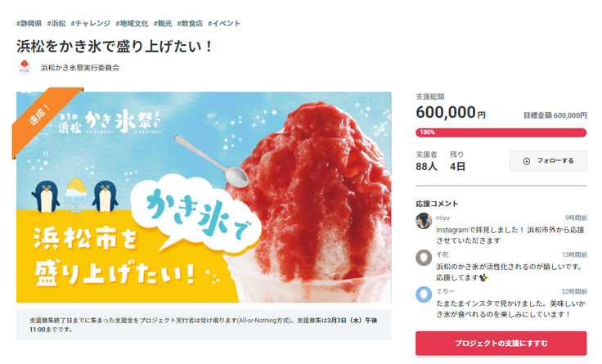The height and width of the screenshot is (364, 602).
Task: Click 千花 commenter avatar
Action: (x=424, y=258)
